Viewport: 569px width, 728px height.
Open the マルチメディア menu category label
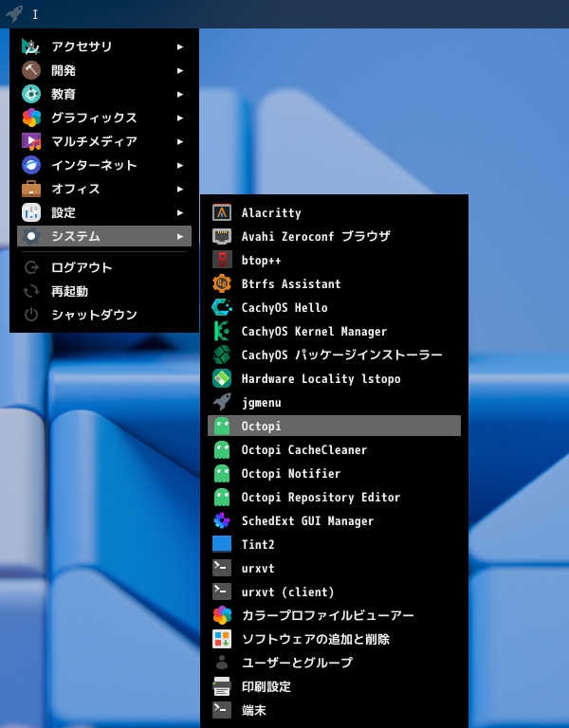pyautogui.click(x=94, y=141)
